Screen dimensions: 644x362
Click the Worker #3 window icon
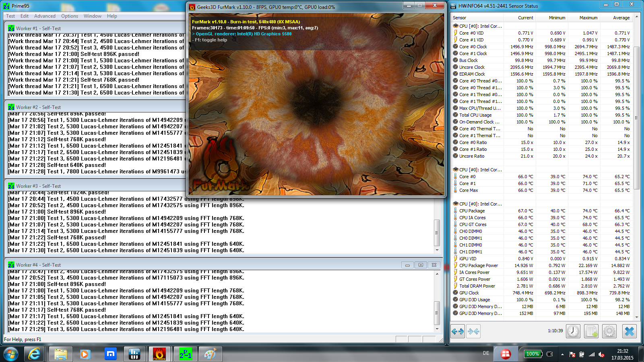coord(11,186)
